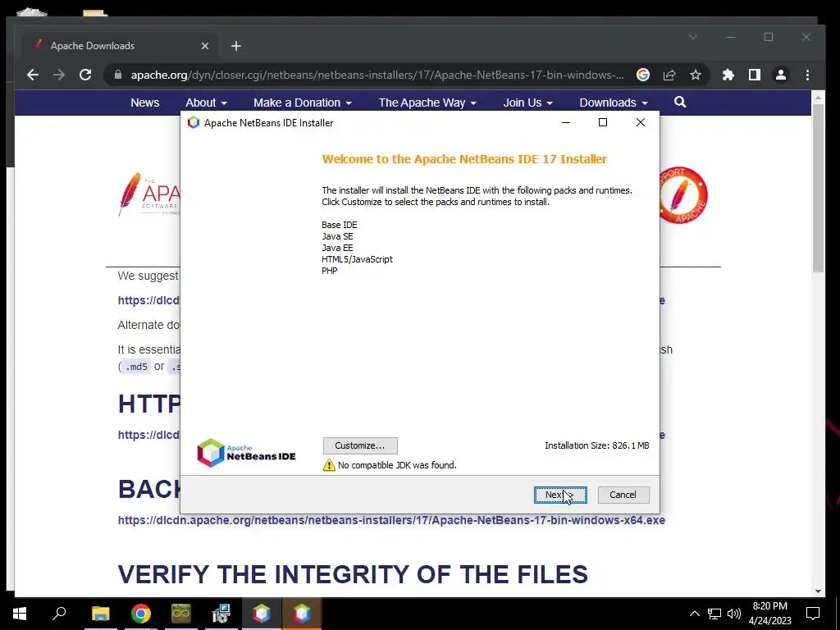This screenshot has height=630, width=840.
Task: Bookmark this page with the star
Action: point(696,75)
